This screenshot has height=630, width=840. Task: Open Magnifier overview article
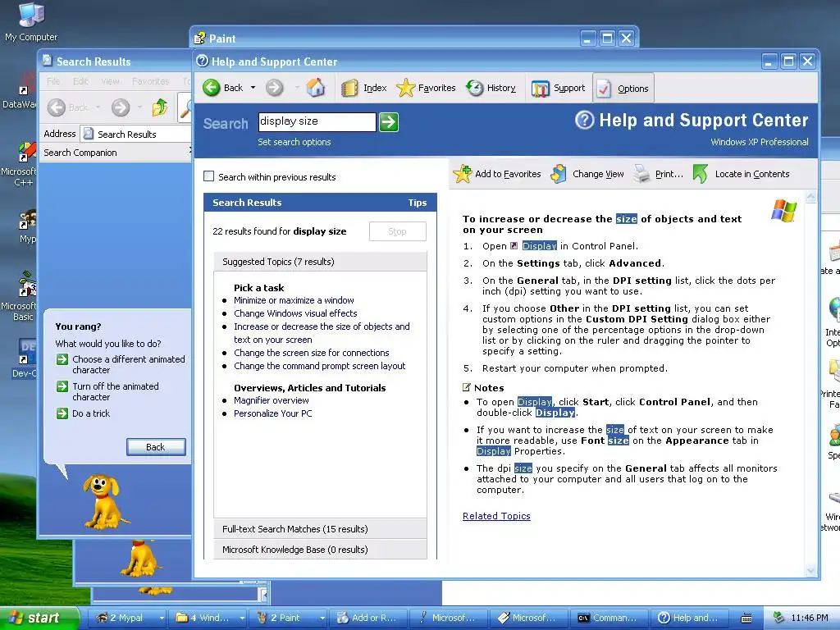click(271, 400)
